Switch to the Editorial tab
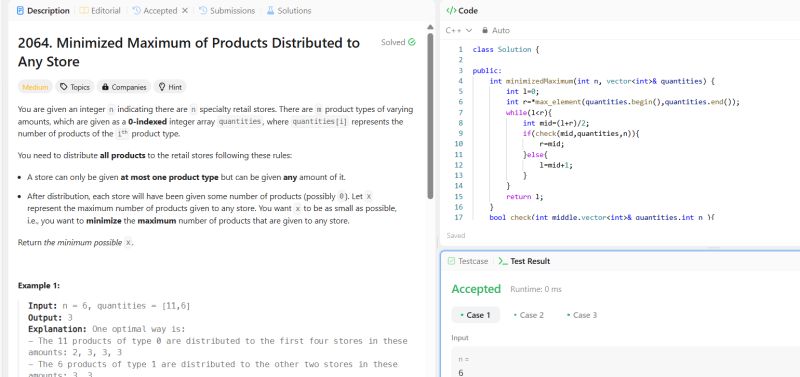 100,11
